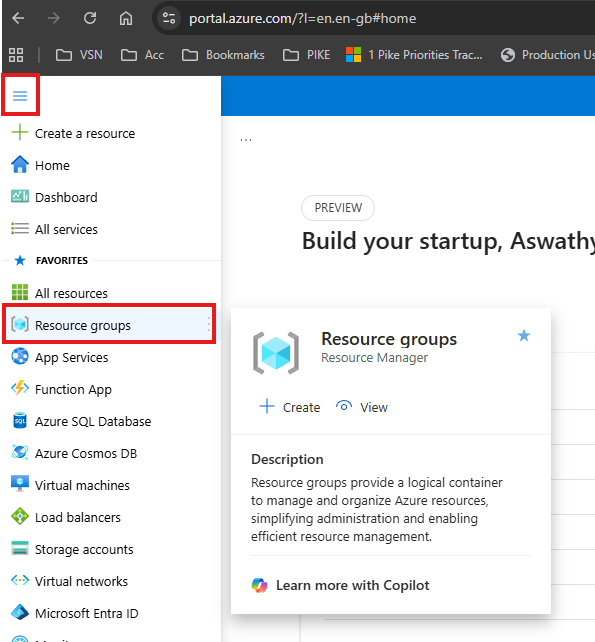Click Learn more with Copilot

(353, 585)
